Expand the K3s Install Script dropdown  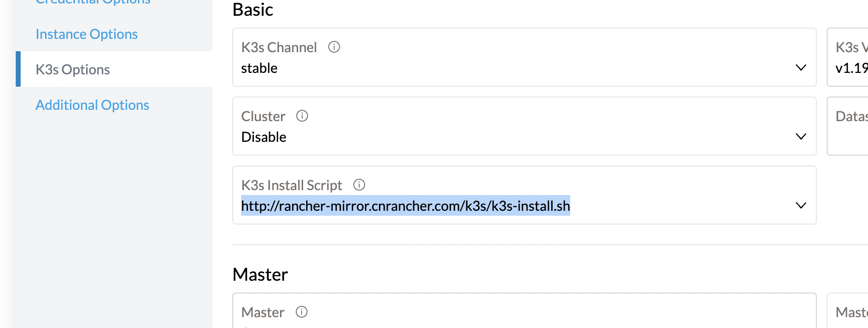pos(801,206)
